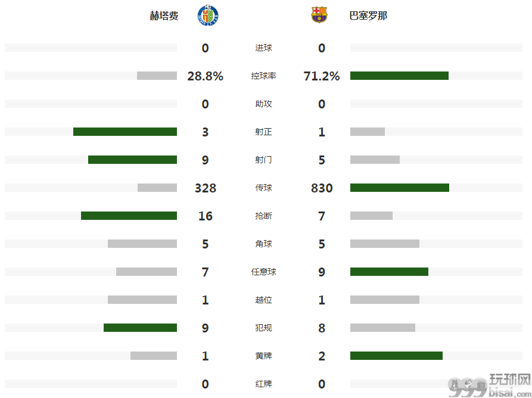Click Barcelona's 830 passes value
532x398 pixels.
tap(322, 188)
